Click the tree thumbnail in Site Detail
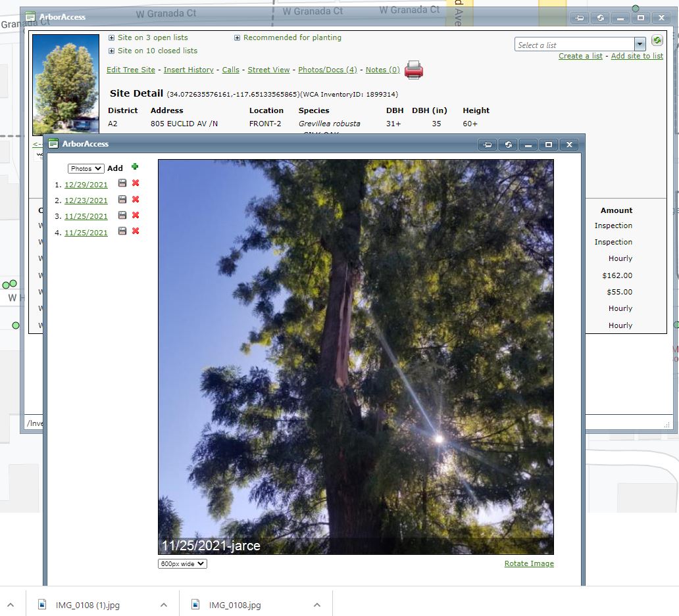 (66, 85)
